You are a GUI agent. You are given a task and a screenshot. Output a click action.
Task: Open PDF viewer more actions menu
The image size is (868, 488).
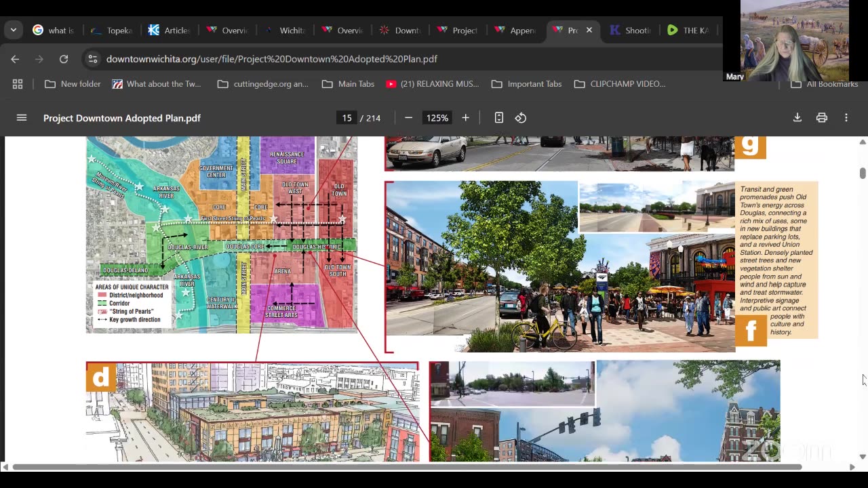[846, 118]
